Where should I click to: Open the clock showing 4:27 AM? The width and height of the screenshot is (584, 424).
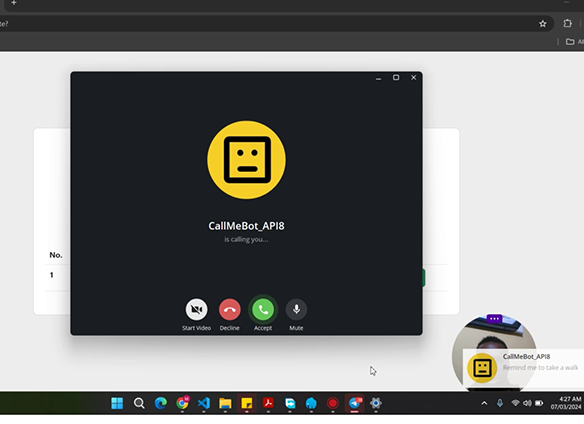click(566, 403)
